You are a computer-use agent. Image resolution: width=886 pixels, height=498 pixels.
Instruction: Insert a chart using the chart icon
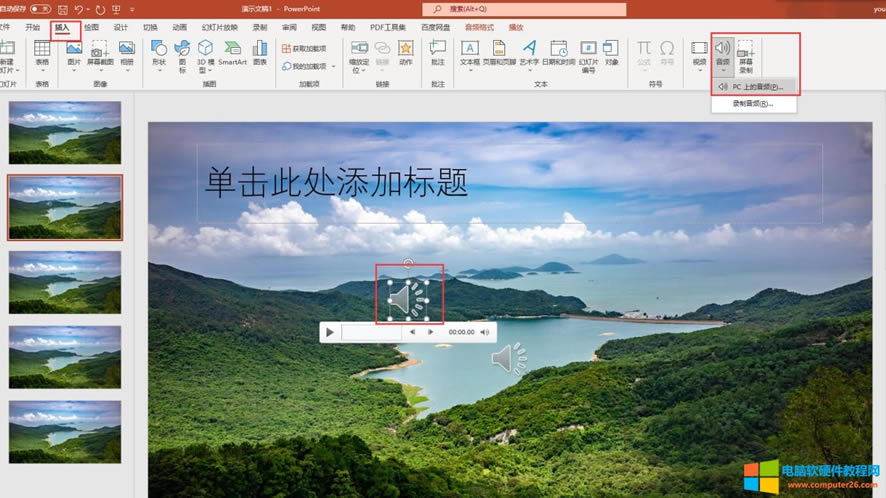[260, 52]
